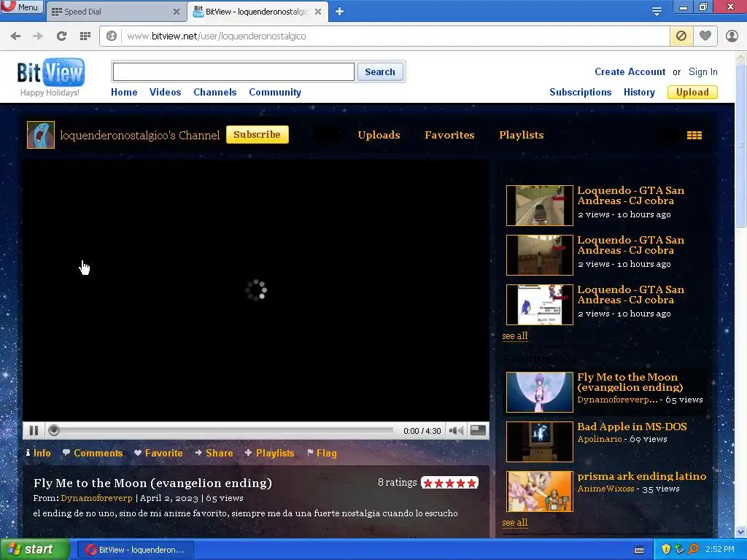Click the magnifier tray icon
The image size is (747, 560).
[693, 549]
